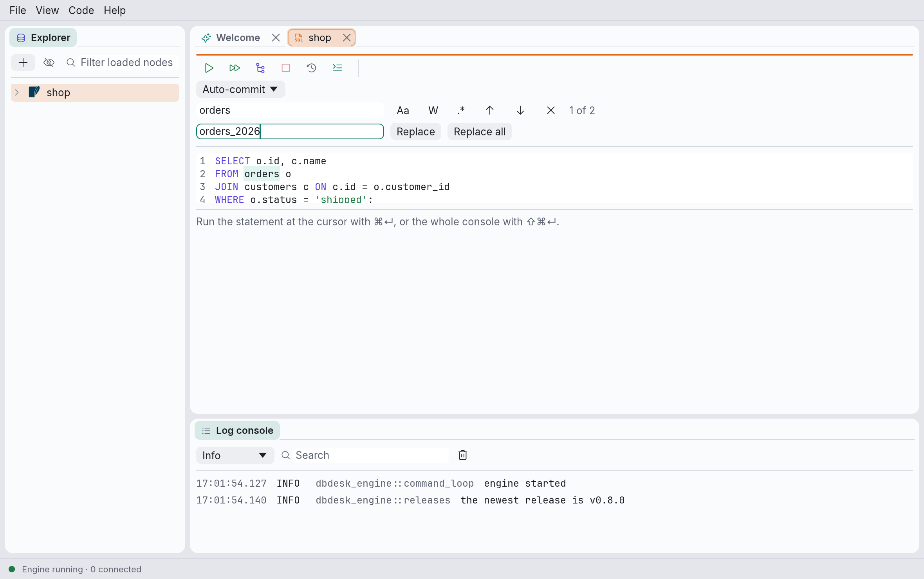
Task: Run the statement with the play icon
Action: [209, 68]
